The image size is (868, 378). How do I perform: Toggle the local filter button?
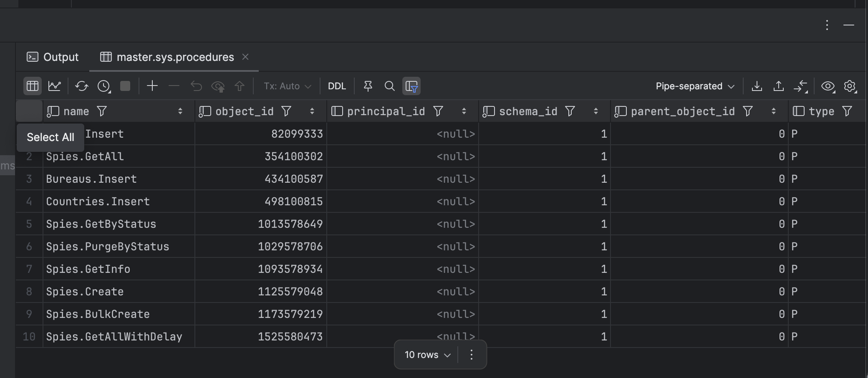[x=411, y=86]
